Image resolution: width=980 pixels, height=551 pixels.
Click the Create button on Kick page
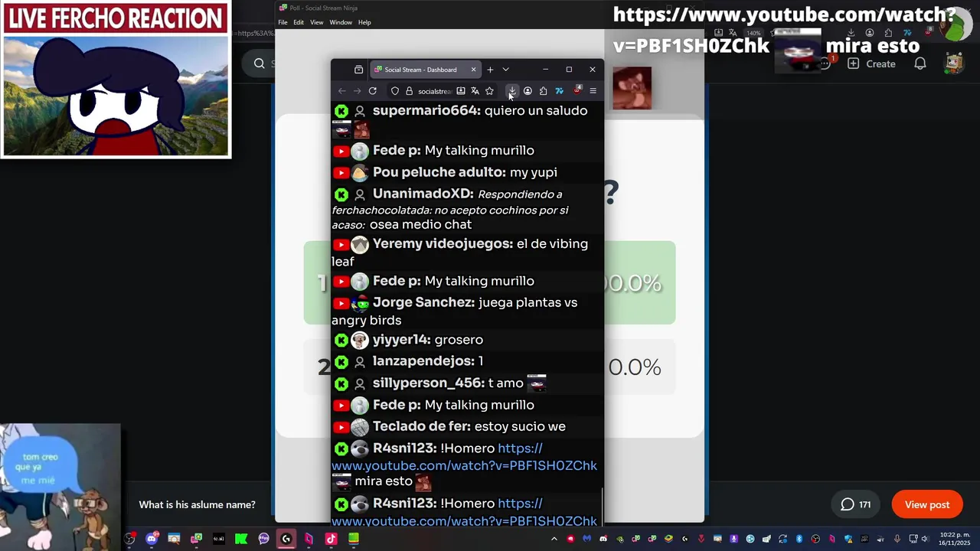coord(871,64)
